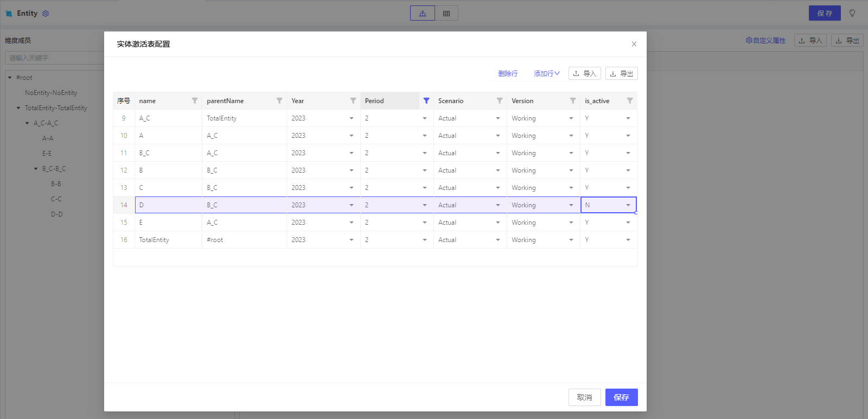
Task: Switch to the table grid view icon
Action: 446,14
